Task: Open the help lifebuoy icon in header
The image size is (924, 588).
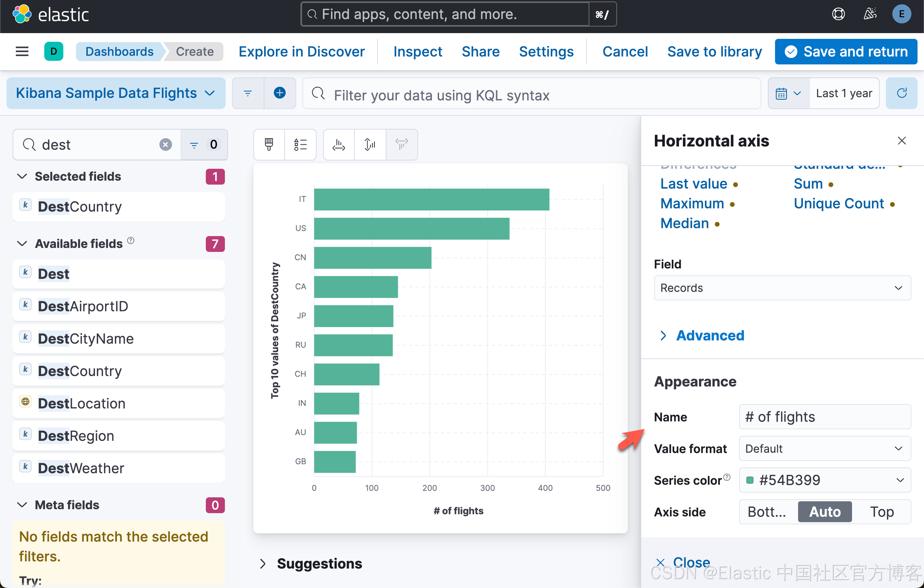Action: [x=838, y=14]
